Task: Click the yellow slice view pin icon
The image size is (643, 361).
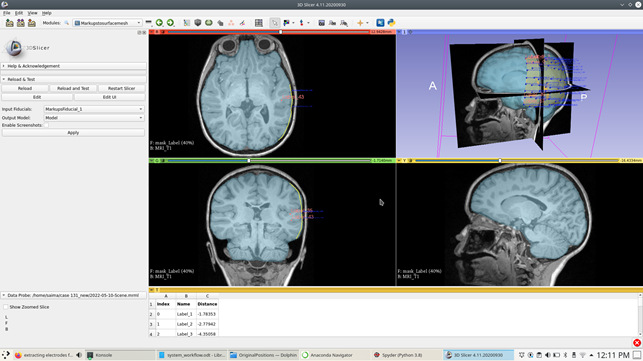Action: pos(399,160)
